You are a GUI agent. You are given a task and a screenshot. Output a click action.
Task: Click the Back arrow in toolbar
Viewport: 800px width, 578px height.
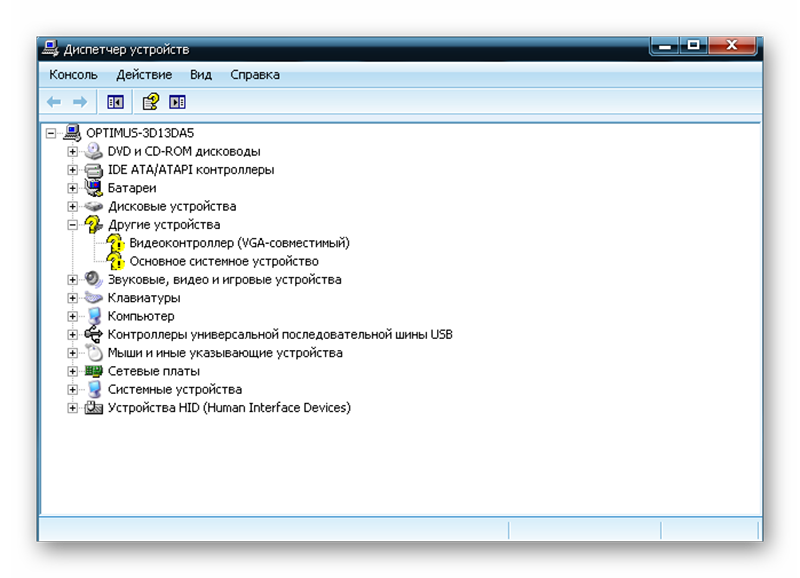point(54,102)
